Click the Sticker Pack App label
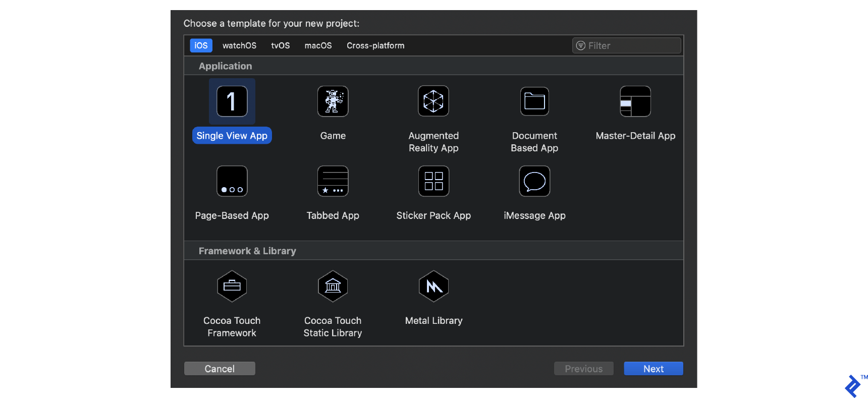Viewport: 868px width, 398px height. click(x=433, y=215)
